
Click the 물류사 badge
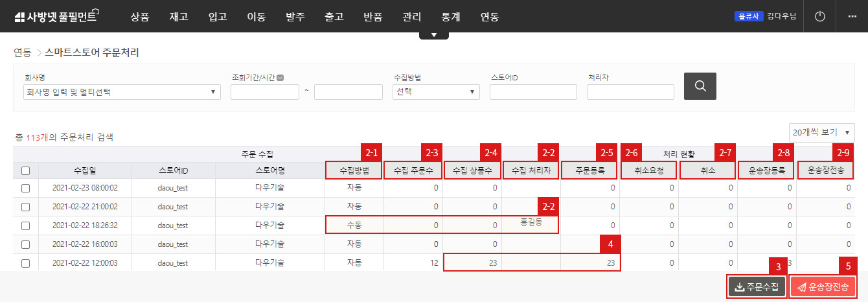(749, 17)
